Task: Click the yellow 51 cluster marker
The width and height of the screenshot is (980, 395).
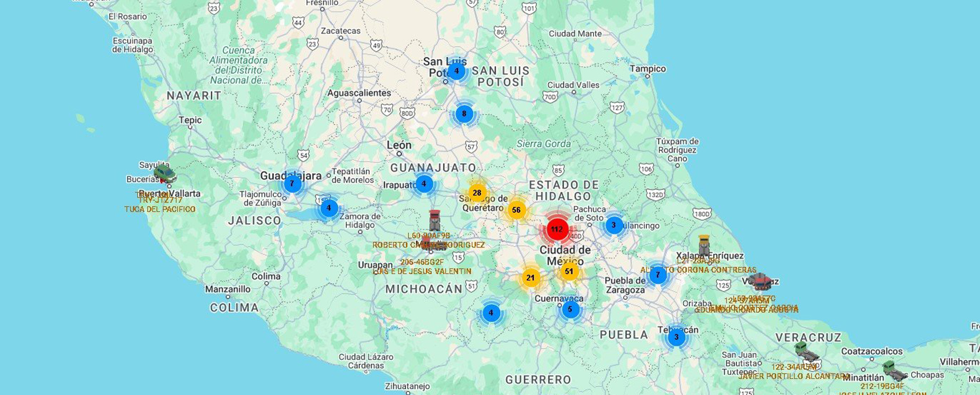Action: coord(569,271)
